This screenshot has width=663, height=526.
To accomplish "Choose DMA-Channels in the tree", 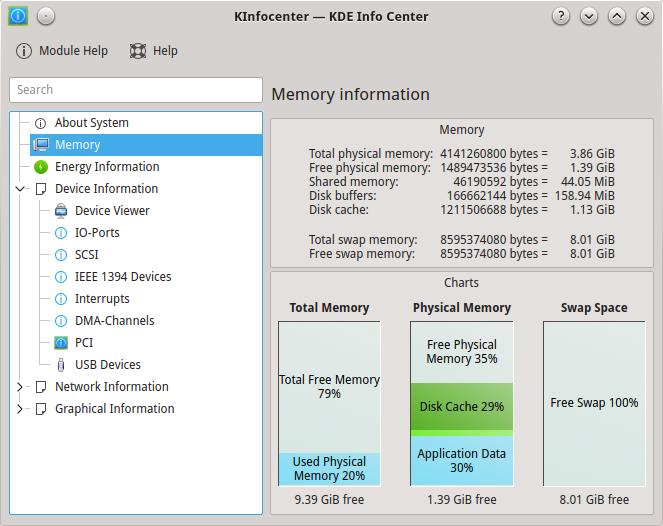I will pos(114,321).
